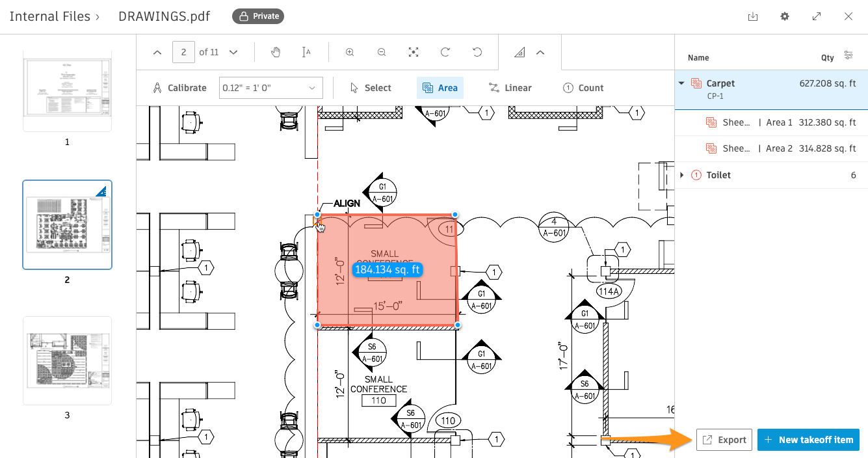Screen dimensions: 868x458
Task: Download the DRAWINGS.pdf file
Action: [753, 16]
